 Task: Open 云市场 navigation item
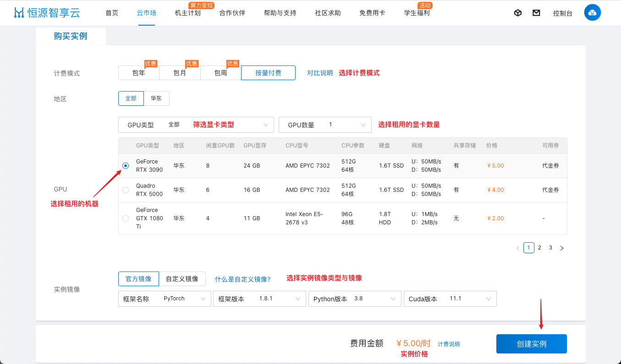[146, 13]
